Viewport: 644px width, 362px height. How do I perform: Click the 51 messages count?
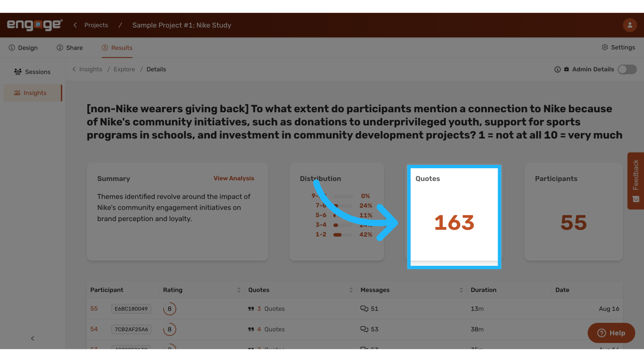click(374, 309)
